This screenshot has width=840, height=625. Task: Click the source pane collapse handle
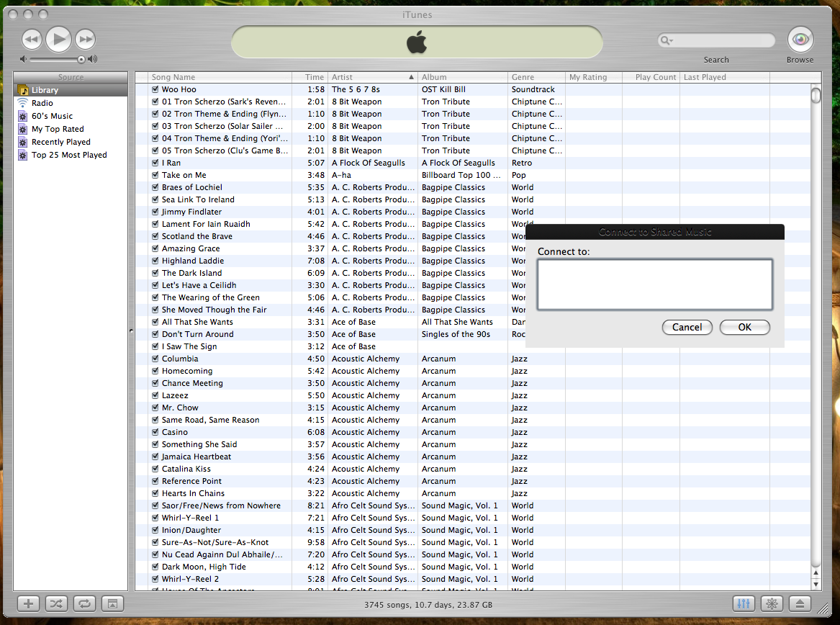point(131,331)
